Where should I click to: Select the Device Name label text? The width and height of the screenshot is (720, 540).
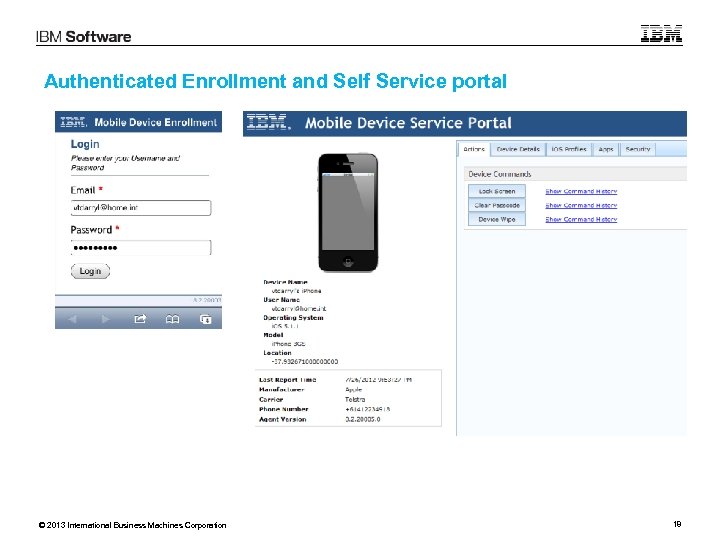click(x=285, y=282)
